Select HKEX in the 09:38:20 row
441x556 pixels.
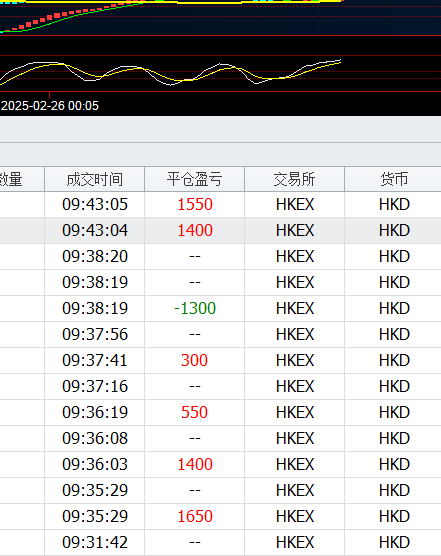pyautogui.click(x=295, y=256)
